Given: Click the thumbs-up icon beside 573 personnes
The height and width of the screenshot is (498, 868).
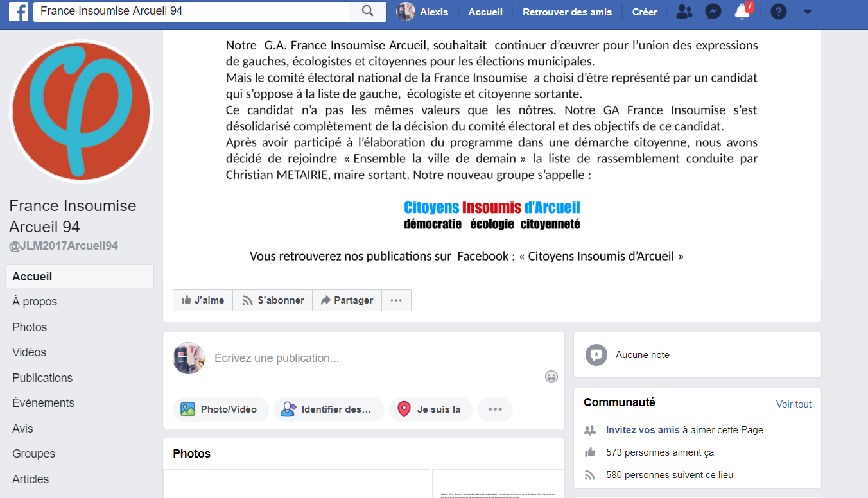Looking at the screenshot, I should tap(590, 452).
